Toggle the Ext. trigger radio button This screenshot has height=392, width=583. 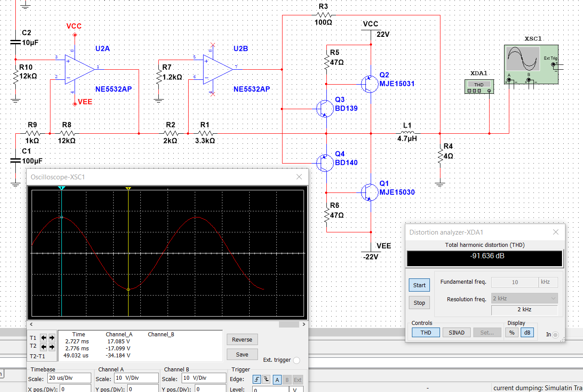point(297,360)
